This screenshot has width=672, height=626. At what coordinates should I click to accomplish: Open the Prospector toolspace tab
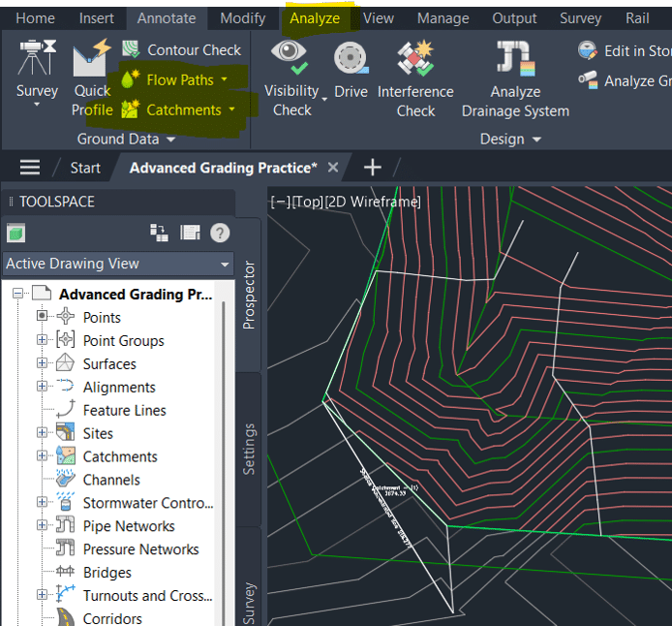[249, 295]
